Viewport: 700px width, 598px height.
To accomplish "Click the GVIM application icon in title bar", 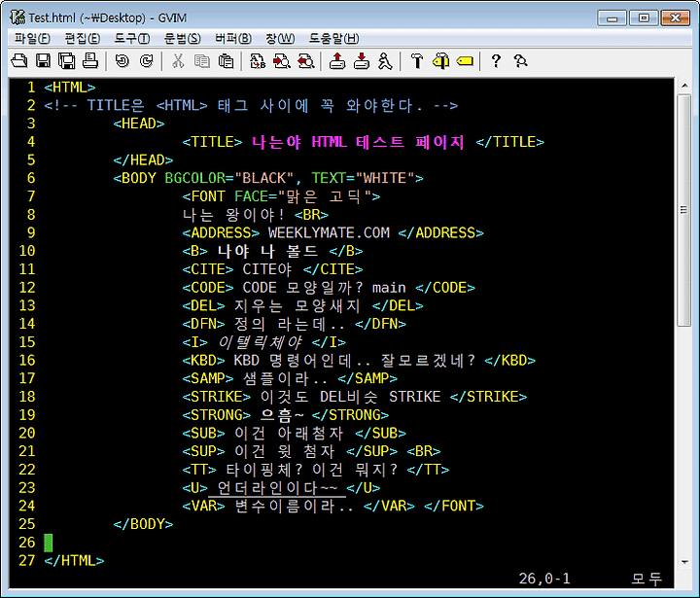I will (x=17, y=18).
